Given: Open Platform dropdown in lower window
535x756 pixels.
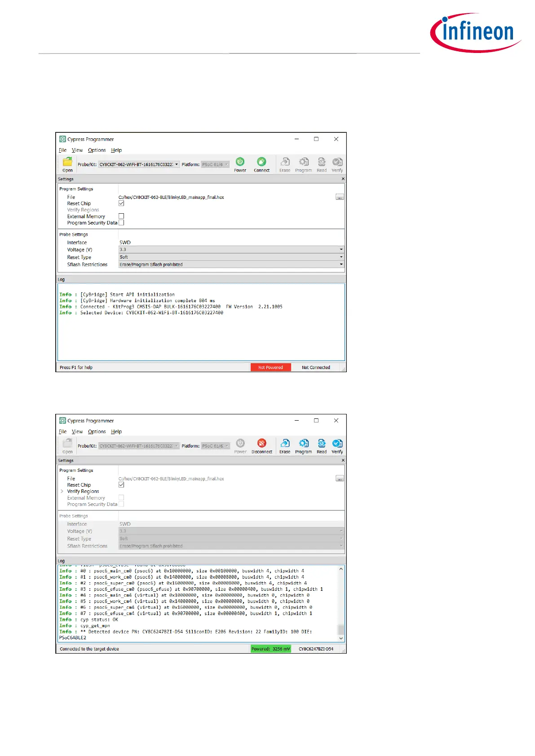Looking at the screenshot, I should coord(215,446).
